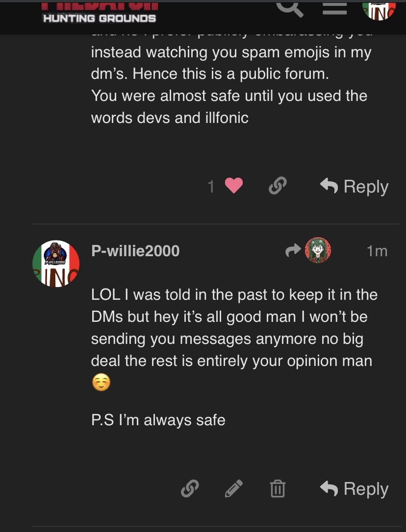This screenshot has height=532, width=406.
Task: Delete the post using trash icon
Action: click(278, 489)
